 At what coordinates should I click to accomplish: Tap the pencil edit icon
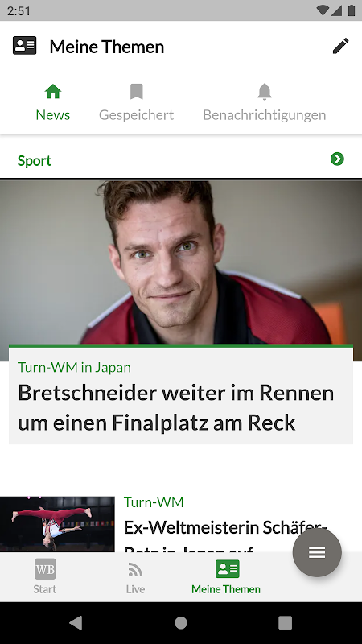[x=340, y=46]
